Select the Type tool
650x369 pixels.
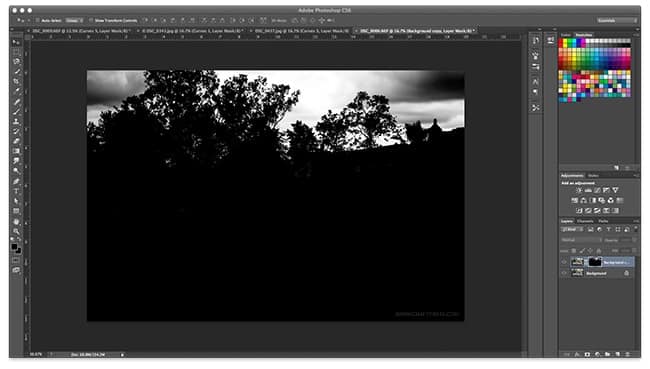point(16,191)
